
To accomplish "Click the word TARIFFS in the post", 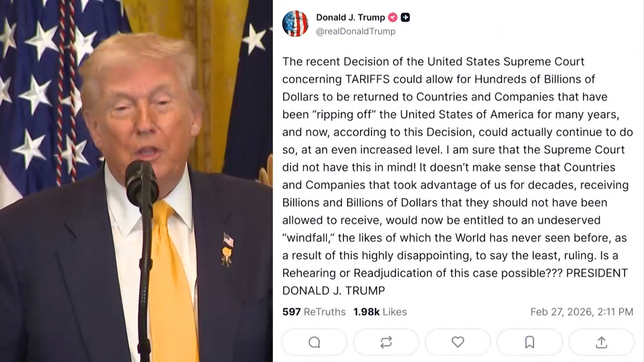I will coord(368,79).
